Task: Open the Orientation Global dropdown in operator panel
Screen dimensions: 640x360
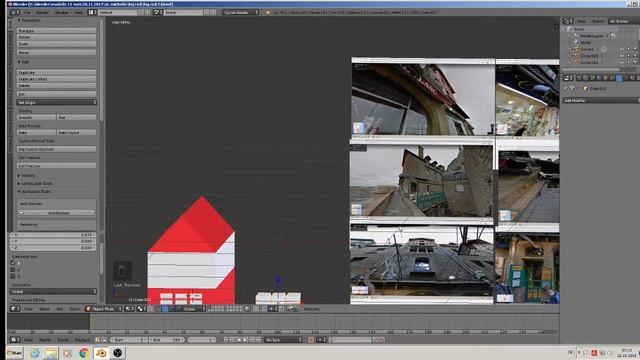Action: [x=53, y=291]
